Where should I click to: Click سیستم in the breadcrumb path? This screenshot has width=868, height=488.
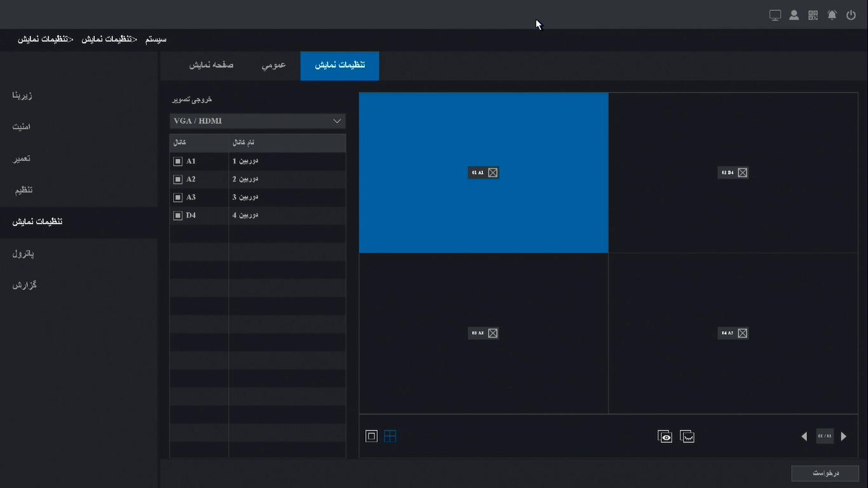point(156,39)
